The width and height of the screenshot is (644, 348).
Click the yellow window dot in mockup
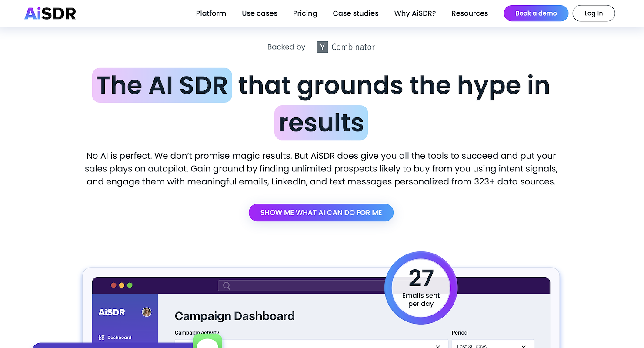[x=122, y=285]
